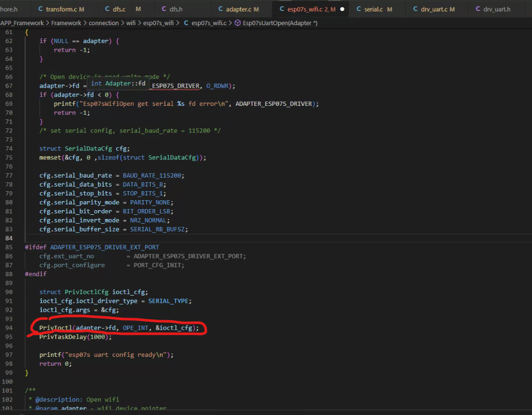The width and height of the screenshot is (532, 415).
Task: Click BAUD_RATE_115200 constant on line 77
Action: [x=152, y=176]
